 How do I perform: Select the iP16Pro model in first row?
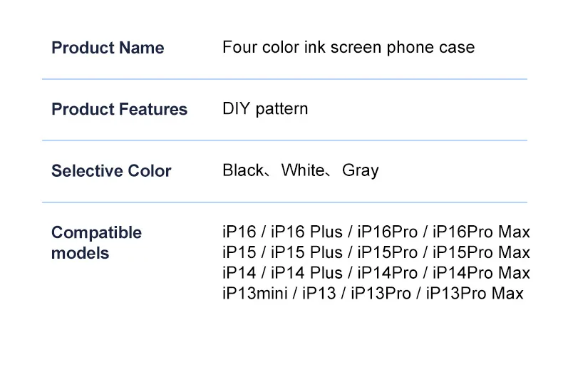click(388, 232)
